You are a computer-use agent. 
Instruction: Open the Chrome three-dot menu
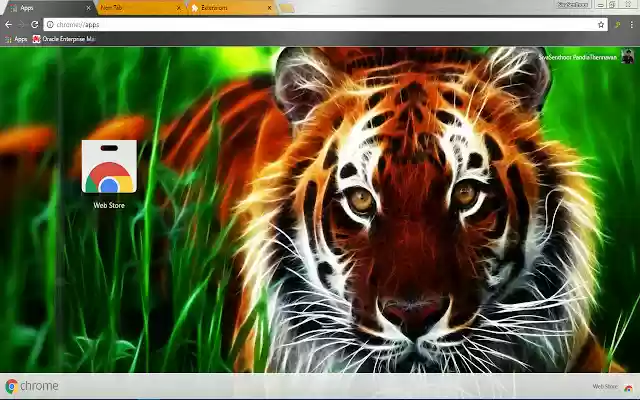pyautogui.click(x=631, y=24)
